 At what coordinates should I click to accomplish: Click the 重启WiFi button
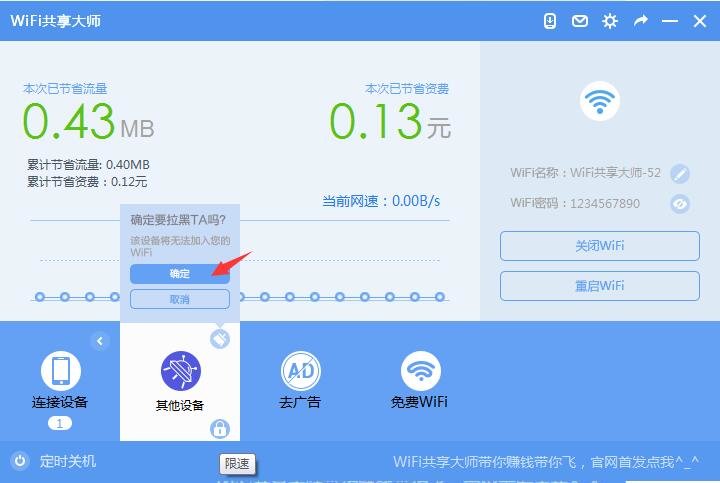pos(600,286)
